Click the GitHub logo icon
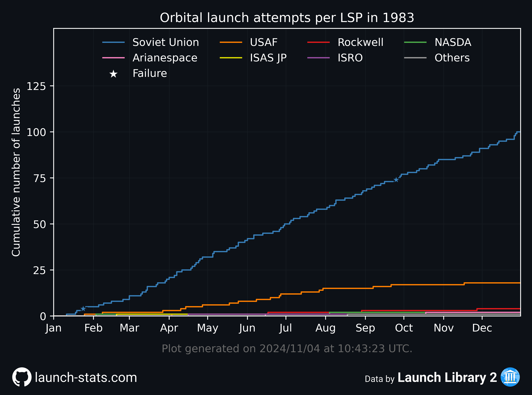The image size is (532, 395). [22, 377]
